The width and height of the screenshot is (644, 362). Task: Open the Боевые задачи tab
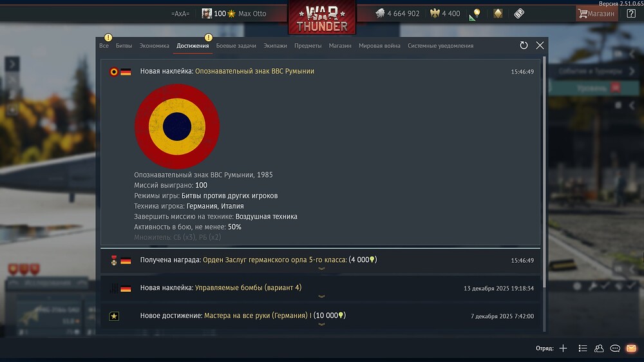coord(236,46)
